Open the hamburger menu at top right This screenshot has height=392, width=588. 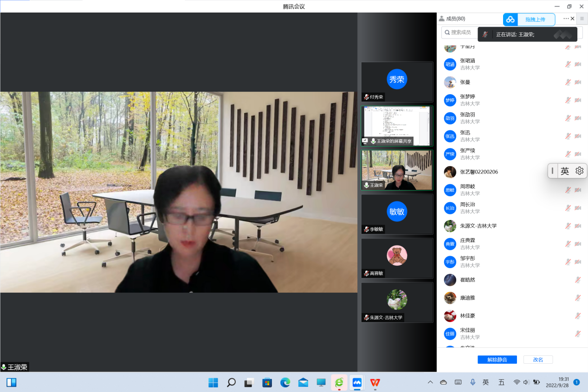[x=582, y=19]
